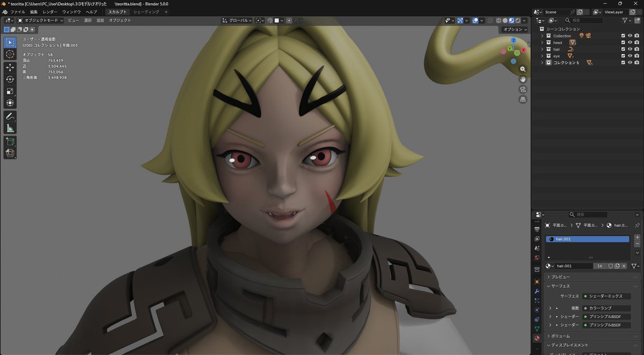
Task: Switch to Solid viewport shading
Action: point(505,20)
